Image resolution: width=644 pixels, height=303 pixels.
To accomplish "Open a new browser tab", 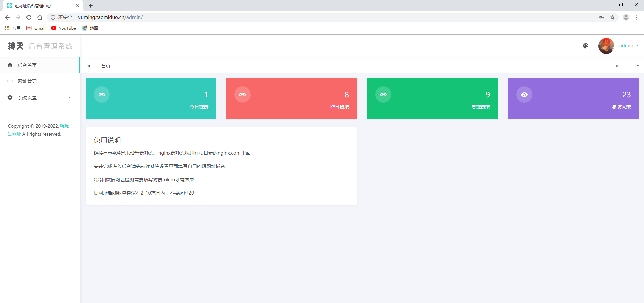I will 91,6.
